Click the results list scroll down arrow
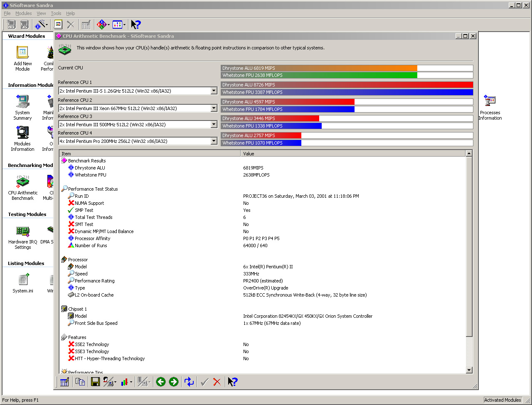The image size is (532, 405). [469, 370]
